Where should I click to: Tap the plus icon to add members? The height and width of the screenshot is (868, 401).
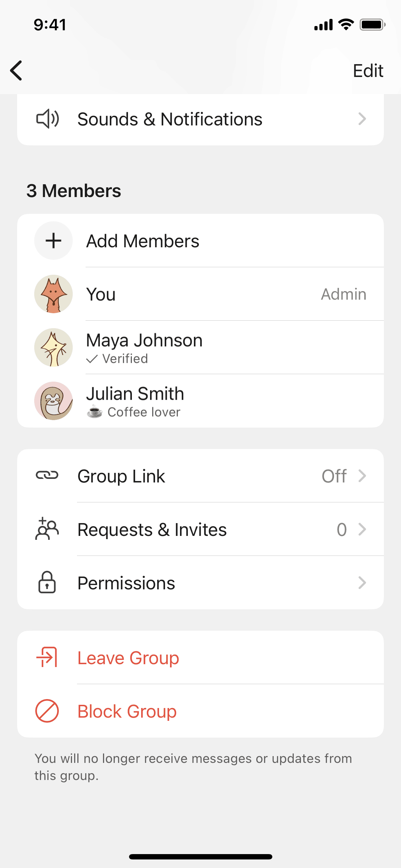[53, 241]
